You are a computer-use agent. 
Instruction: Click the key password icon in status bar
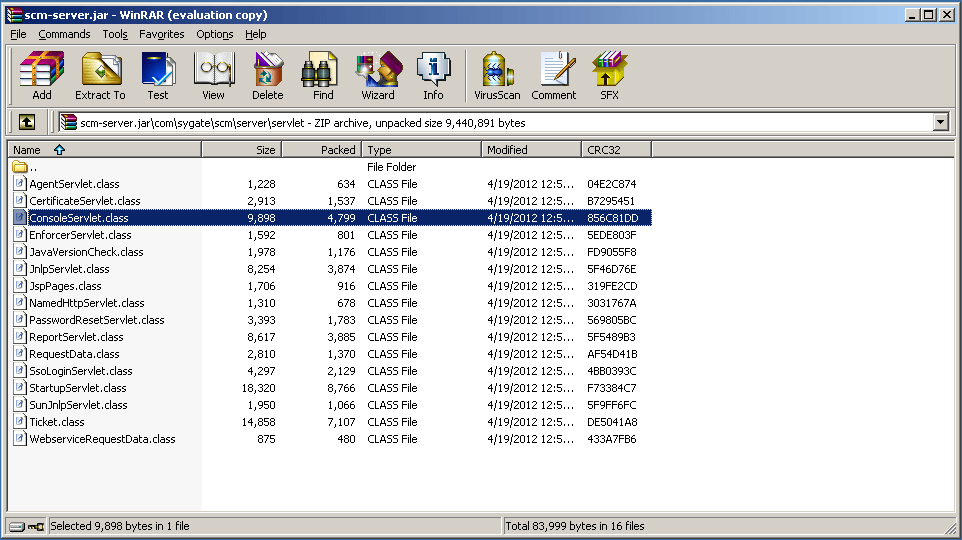coord(36,526)
